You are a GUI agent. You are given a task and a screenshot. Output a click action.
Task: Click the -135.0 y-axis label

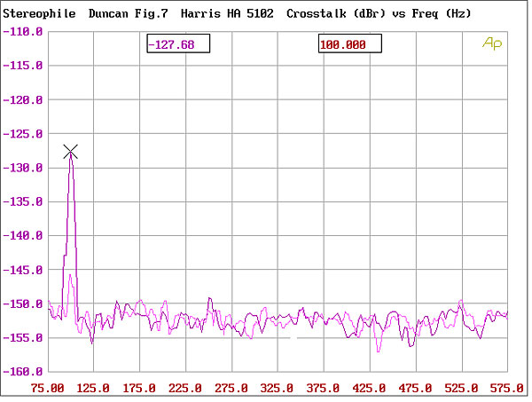23,202
